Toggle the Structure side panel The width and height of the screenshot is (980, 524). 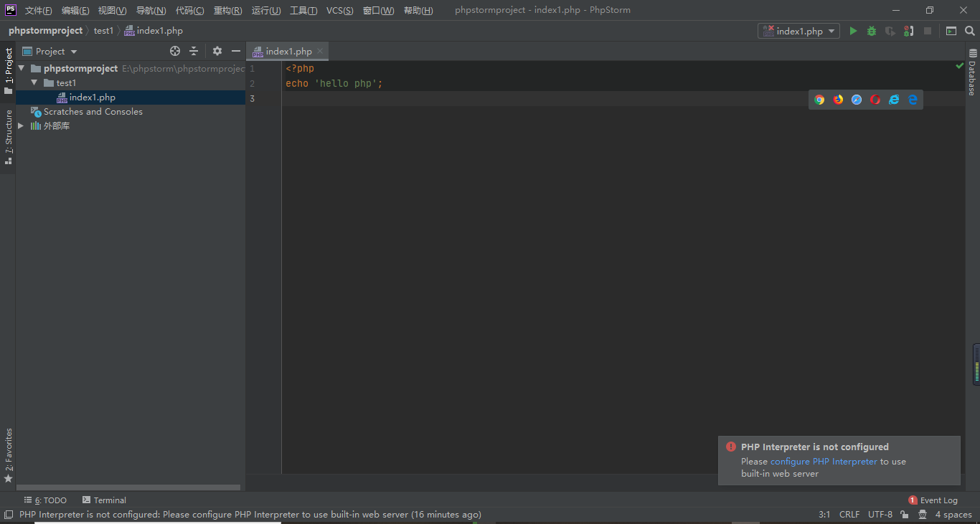(9, 137)
